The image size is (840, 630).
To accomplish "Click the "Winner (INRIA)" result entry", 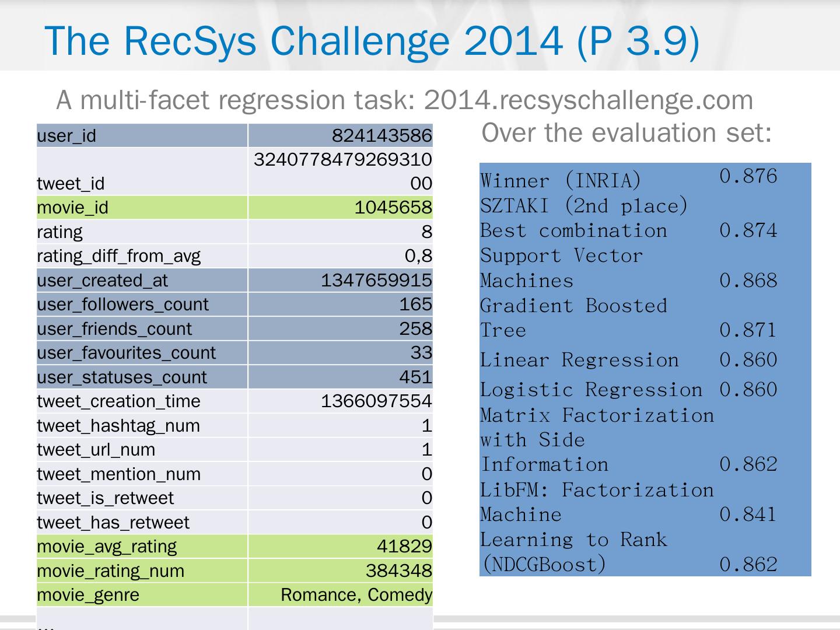I will coord(561,181).
